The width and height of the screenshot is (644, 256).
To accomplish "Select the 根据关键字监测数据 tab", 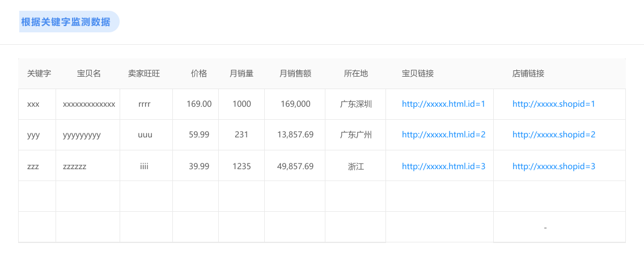I will tap(69, 22).
